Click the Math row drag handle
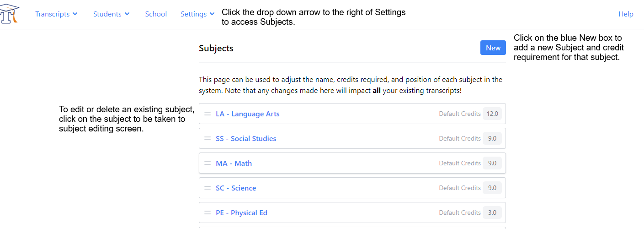This screenshot has height=229, width=644. [208, 163]
